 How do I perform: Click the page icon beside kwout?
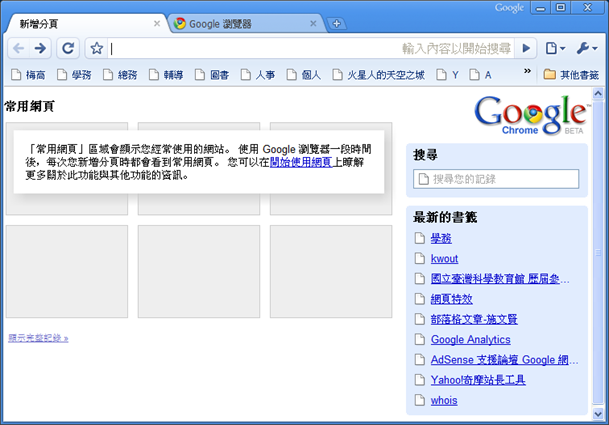pyautogui.click(x=419, y=258)
